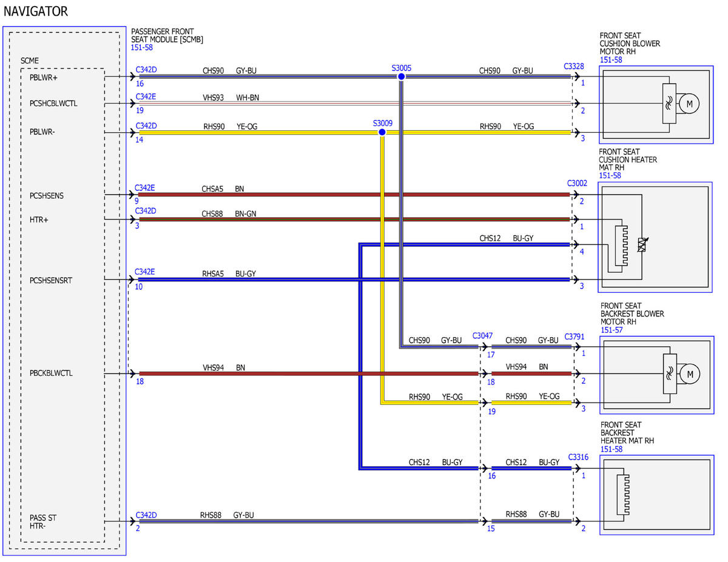Click the S3009 splice dot

pyautogui.click(x=382, y=132)
